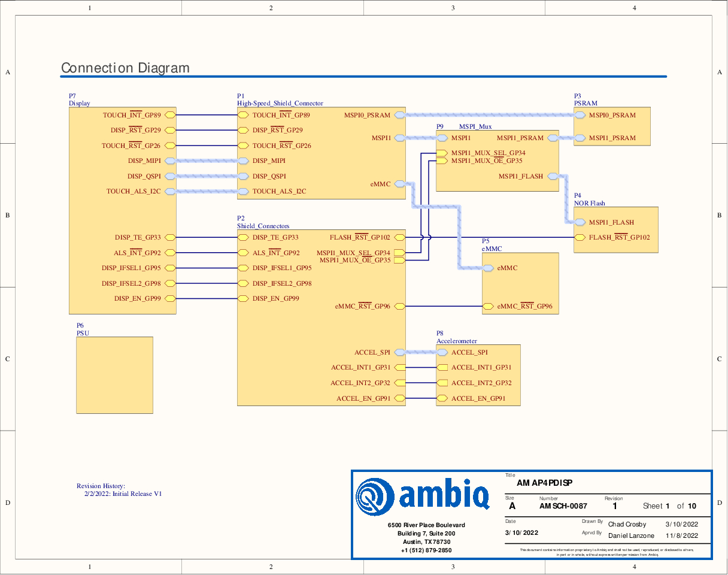The width and height of the screenshot is (728, 575).
Task: Click the ACCEL_EN_GP91 port on the Shield_Connectors block
Action: (x=400, y=398)
